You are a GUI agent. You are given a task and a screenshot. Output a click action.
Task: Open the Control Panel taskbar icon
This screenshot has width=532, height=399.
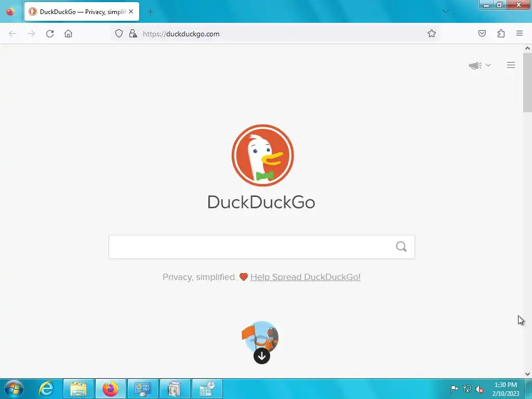point(143,389)
